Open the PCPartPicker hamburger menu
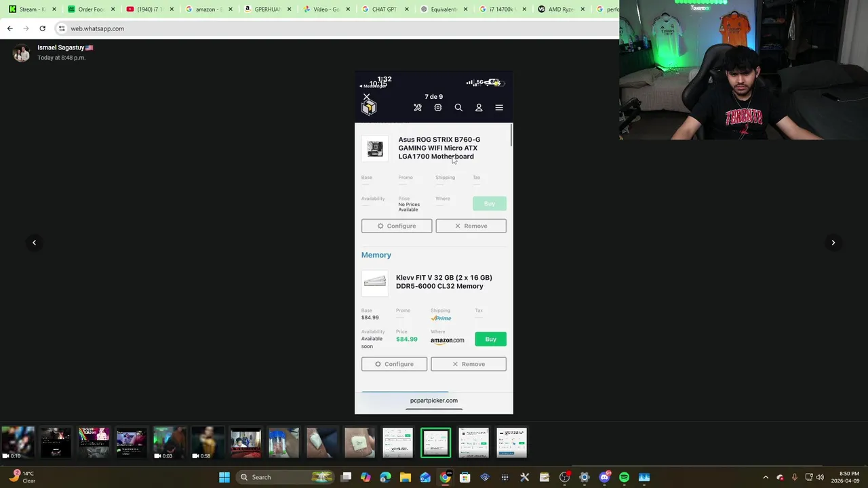The height and width of the screenshot is (488, 868). coord(499,108)
